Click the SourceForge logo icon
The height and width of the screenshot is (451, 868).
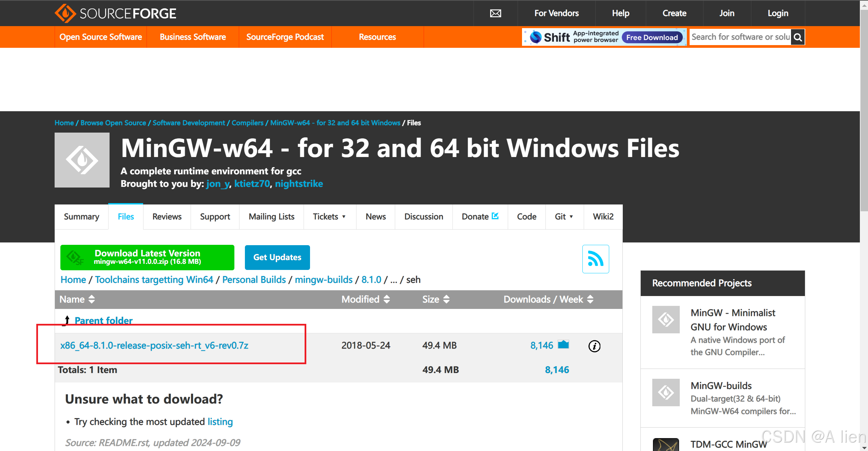coord(65,14)
